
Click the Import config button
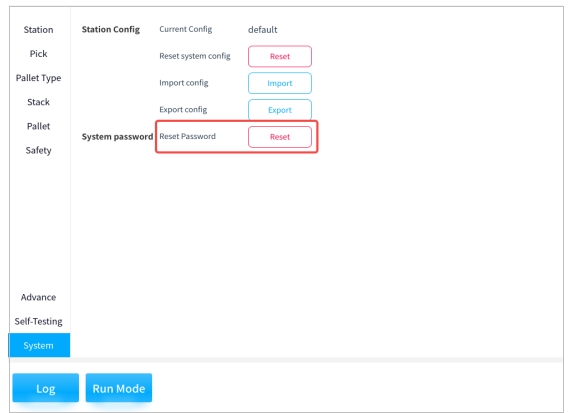280,83
